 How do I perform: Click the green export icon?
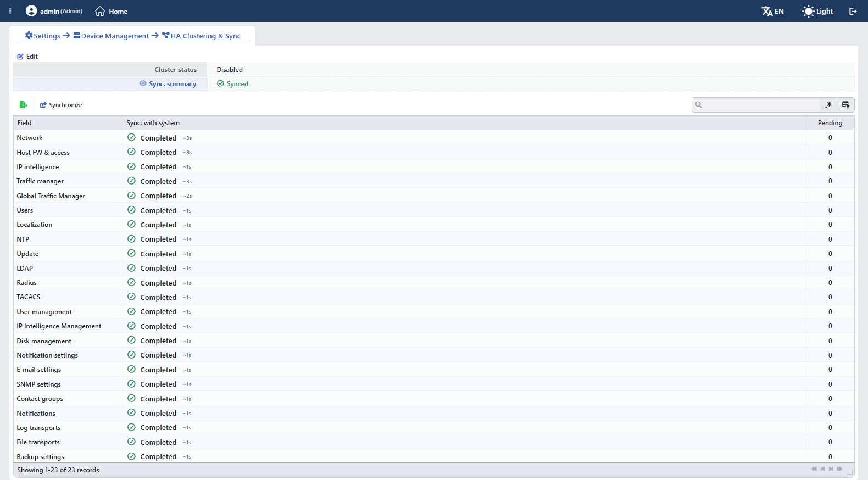coord(23,105)
